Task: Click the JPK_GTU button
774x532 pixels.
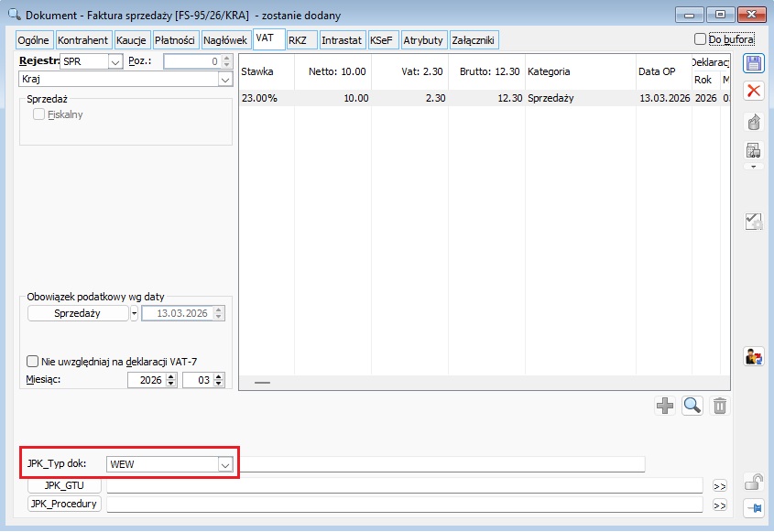Action: point(64,485)
